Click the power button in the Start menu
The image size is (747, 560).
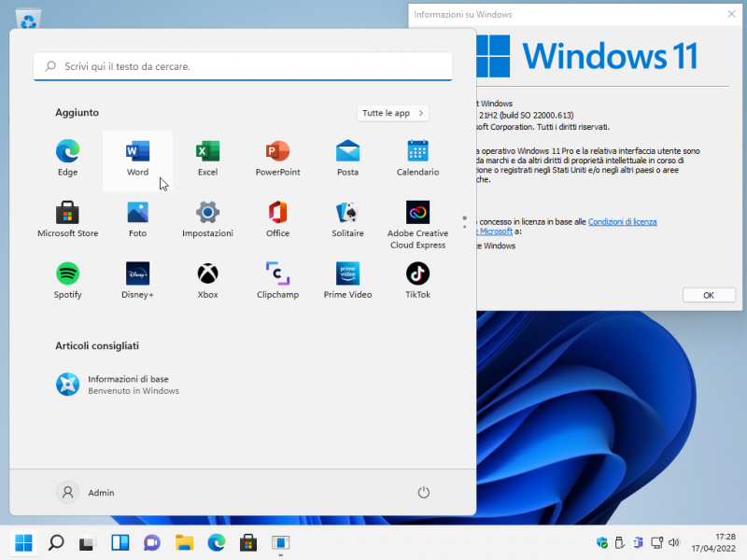coord(423,493)
